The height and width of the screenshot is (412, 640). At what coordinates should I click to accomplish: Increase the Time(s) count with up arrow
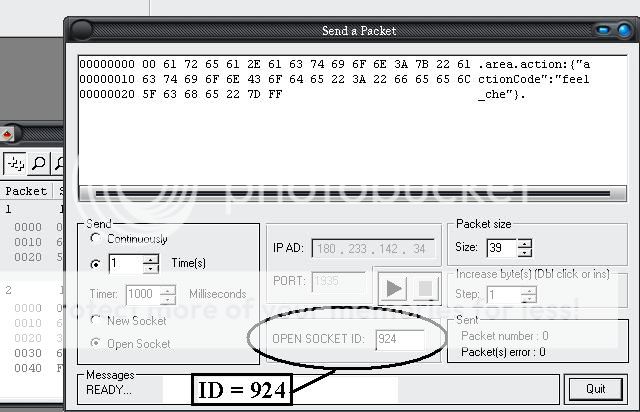pos(151,259)
